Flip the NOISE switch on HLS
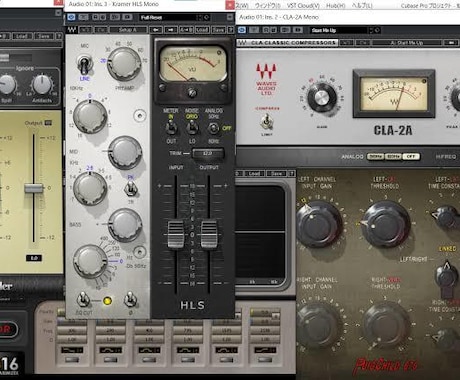 pos(192,128)
